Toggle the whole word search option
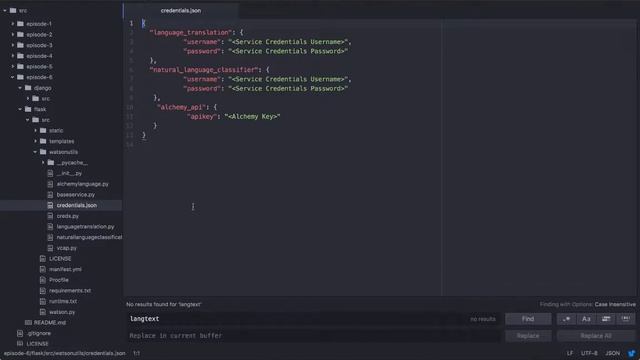640x360 pixels. 625,319
